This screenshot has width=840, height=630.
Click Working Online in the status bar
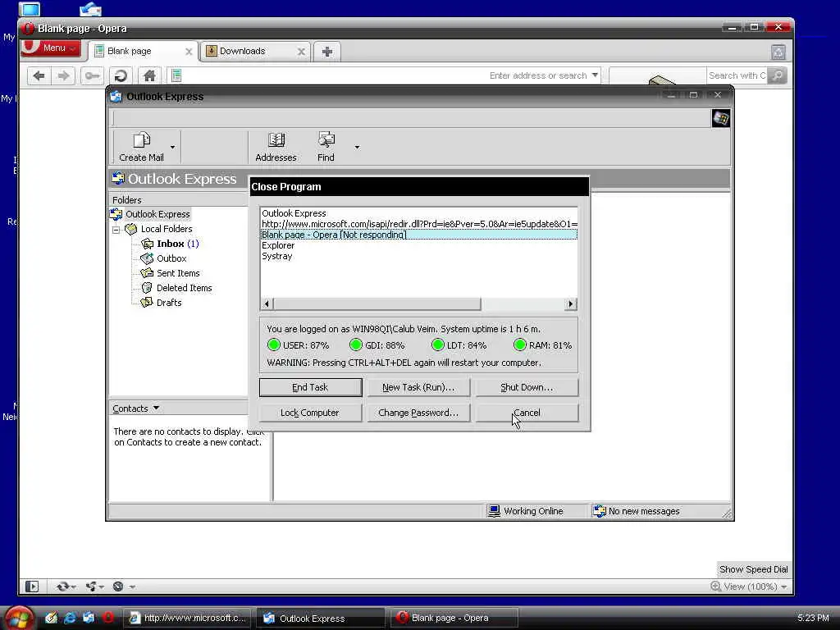[x=526, y=511]
